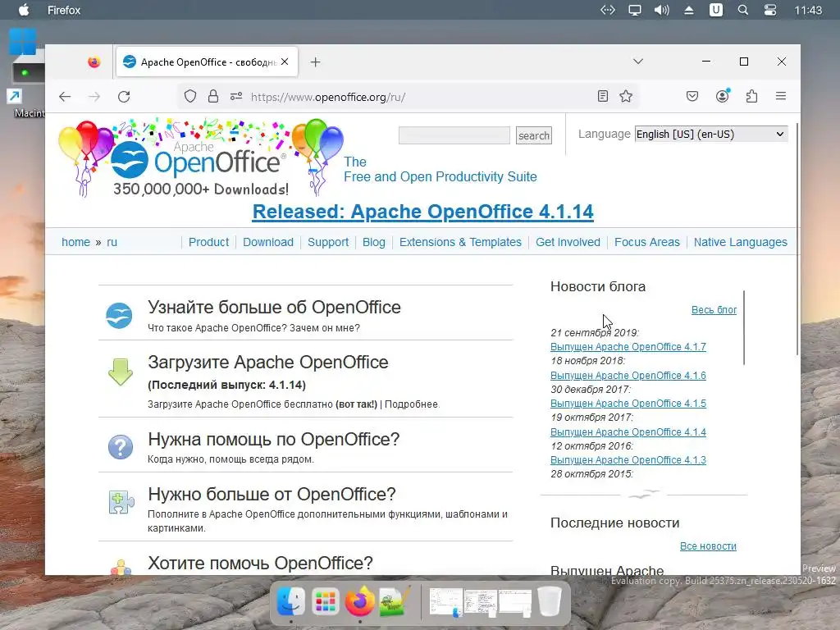Open the Firefox hamburger menu
The height and width of the screenshot is (630, 840).
(x=781, y=96)
